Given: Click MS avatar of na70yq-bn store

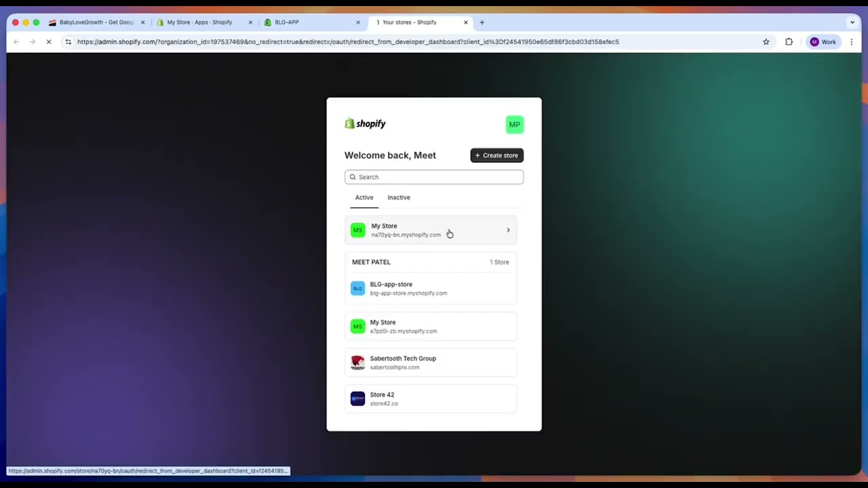Looking at the screenshot, I should (x=357, y=230).
